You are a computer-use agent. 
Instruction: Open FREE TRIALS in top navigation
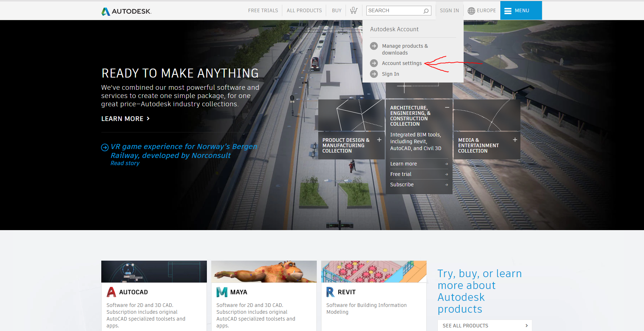[x=263, y=11]
